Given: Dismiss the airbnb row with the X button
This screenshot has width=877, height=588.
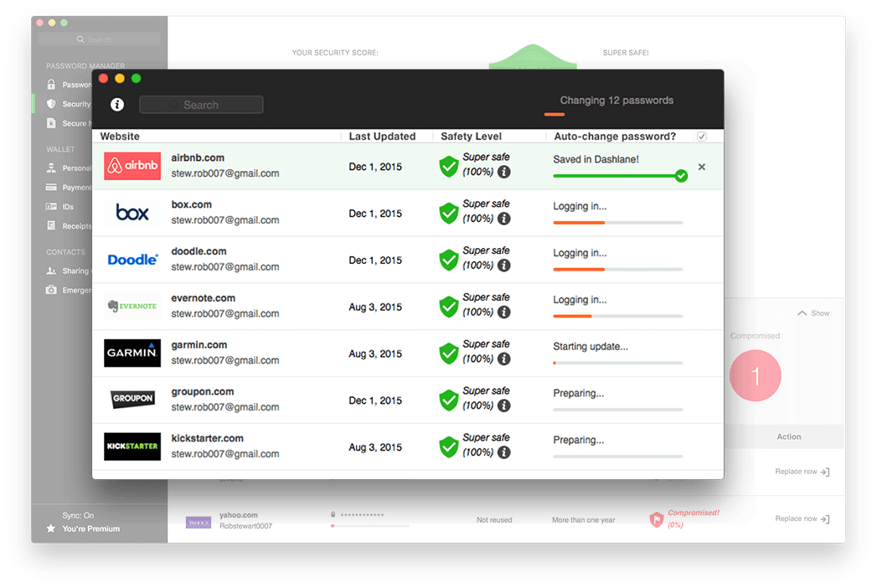Looking at the screenshot, I should (702, 167).
